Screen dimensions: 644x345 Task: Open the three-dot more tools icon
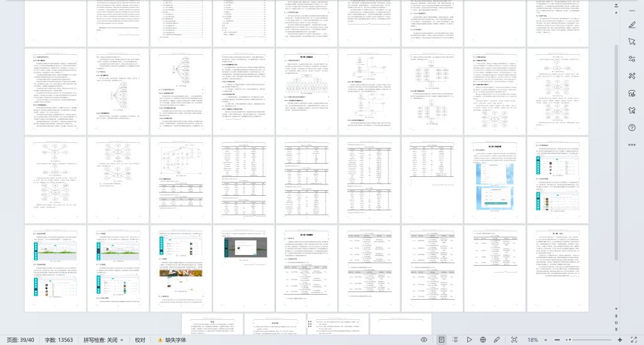(631, 145)
